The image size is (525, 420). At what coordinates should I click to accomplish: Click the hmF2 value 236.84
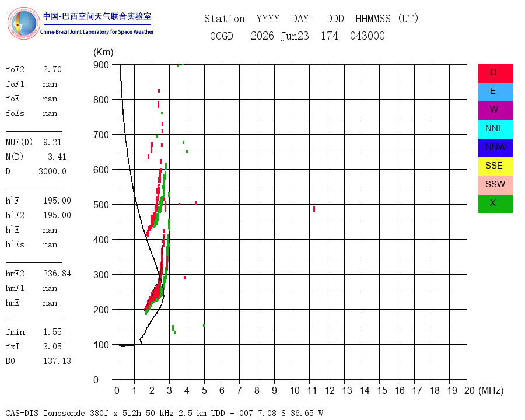[x=57, y=274]
